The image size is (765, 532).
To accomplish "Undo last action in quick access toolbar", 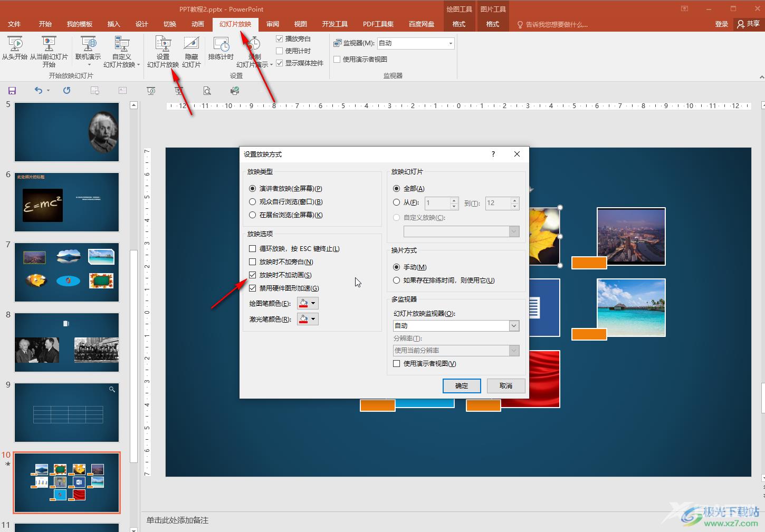I will point(39,91).
